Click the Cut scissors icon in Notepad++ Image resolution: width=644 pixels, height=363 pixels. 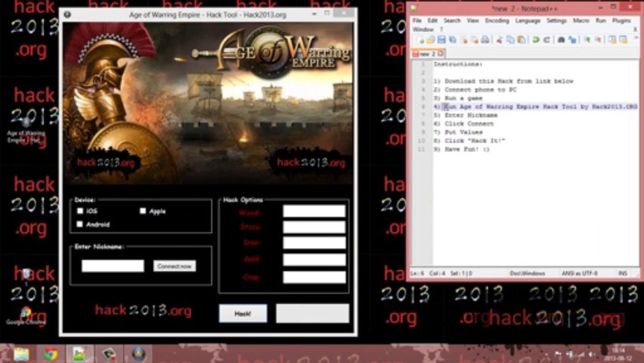(499, 40)
